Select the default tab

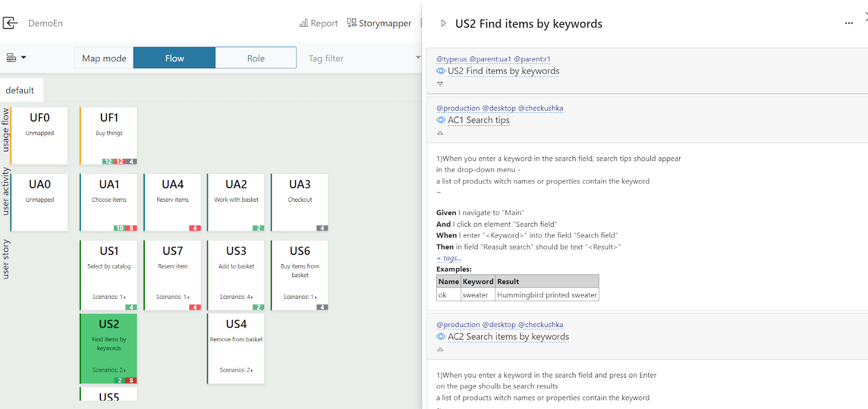20,90
